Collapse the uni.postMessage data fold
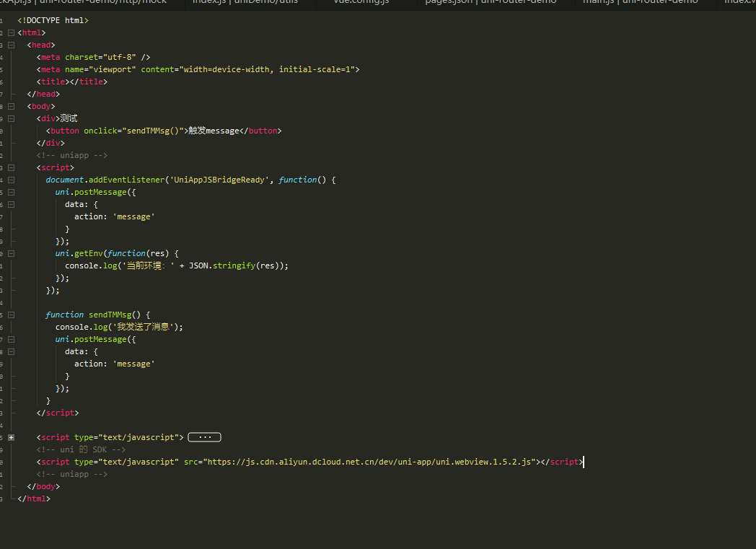The height and width of the screenshot is (549, 756). (x=11, y=203)
